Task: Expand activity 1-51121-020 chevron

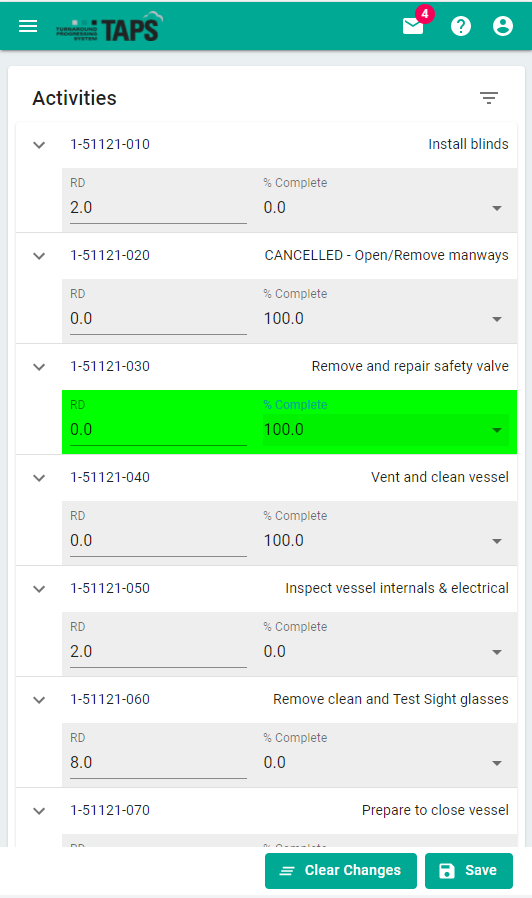Action: [39, 256]
